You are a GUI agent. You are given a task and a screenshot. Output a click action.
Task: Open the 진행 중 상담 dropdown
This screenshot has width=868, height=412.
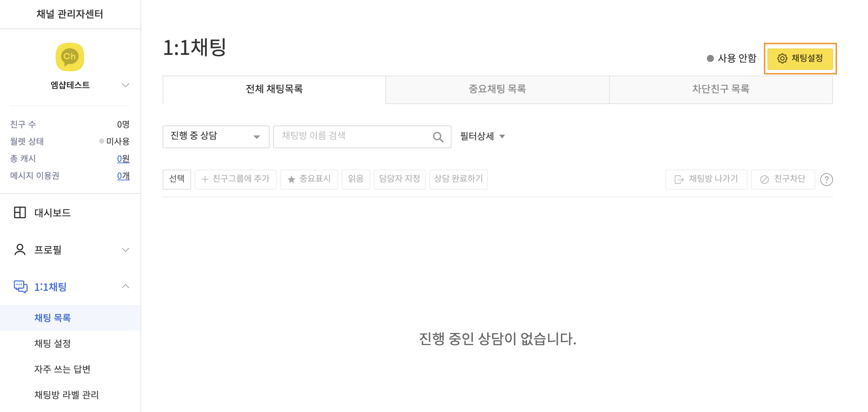(x=216, y=137)
